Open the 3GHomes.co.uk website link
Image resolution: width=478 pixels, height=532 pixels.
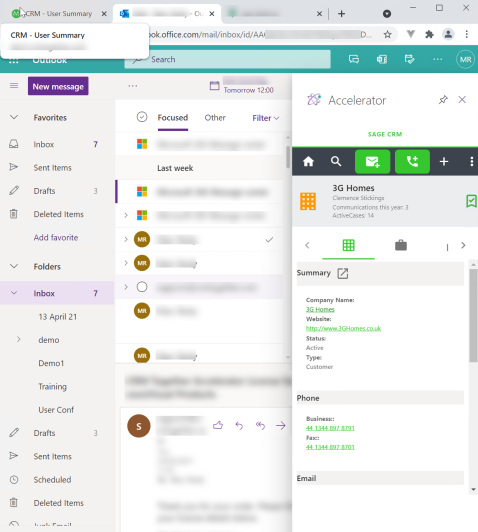point(343,328)
